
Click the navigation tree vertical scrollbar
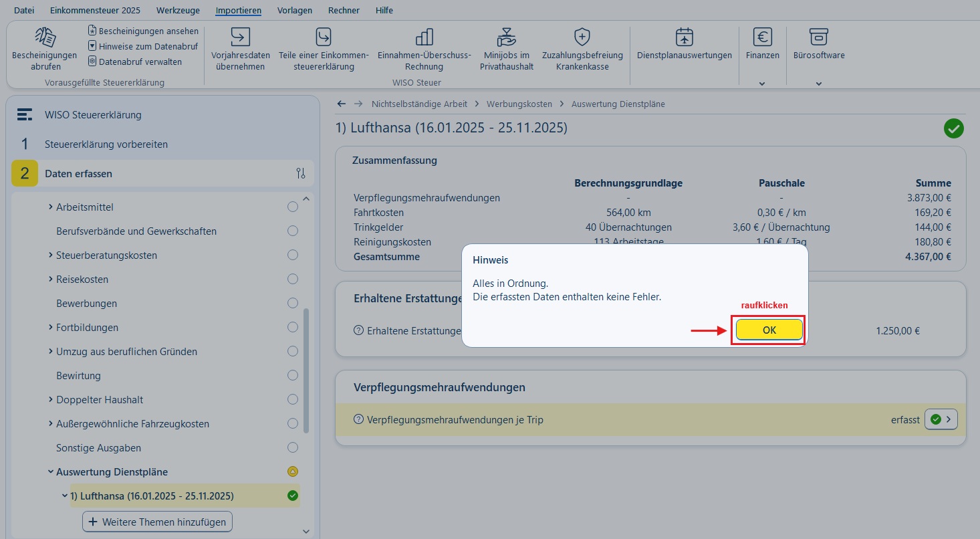point(306,370)
